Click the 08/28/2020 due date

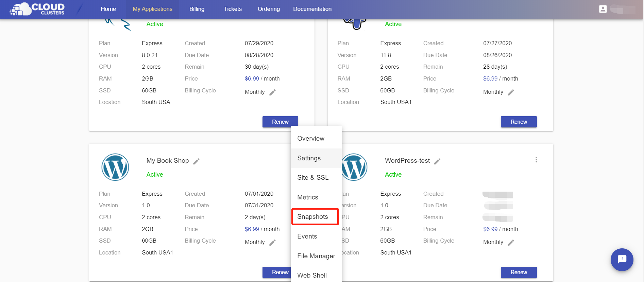[x=259, y=55]
